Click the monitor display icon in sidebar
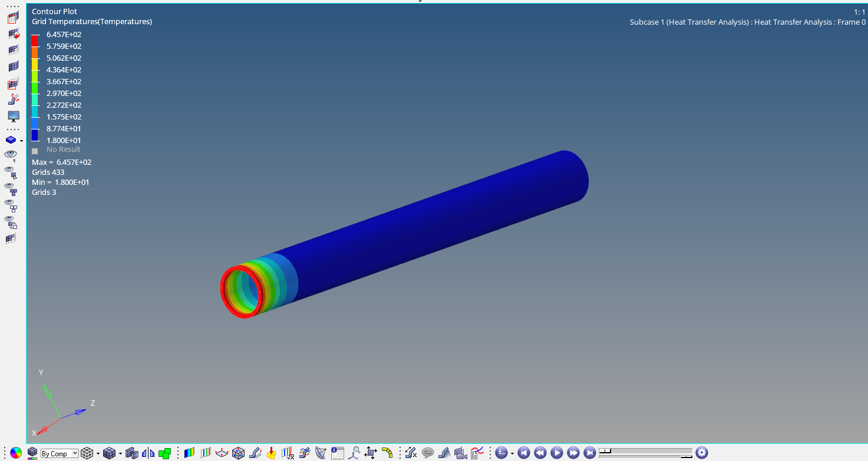The height and width of the screenshot is (461, 868). (14, 116)
